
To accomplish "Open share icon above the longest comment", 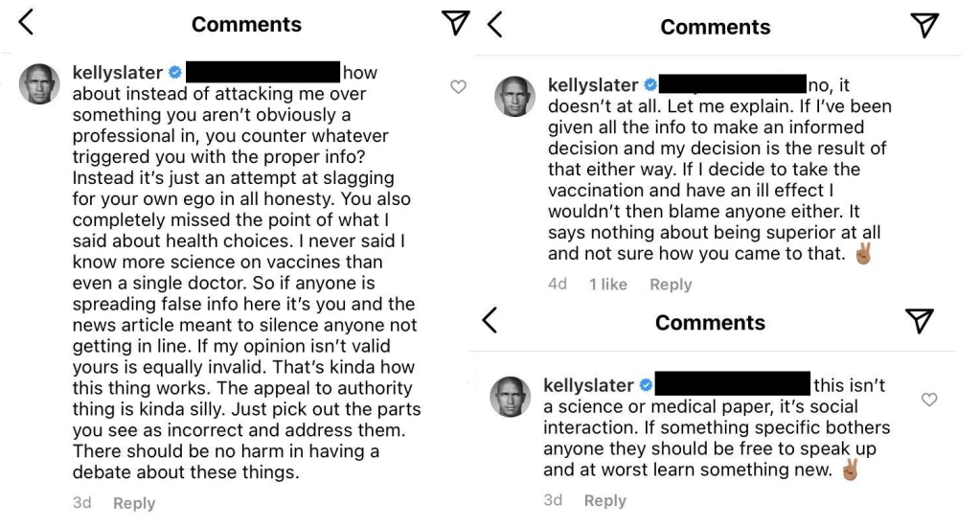I will click(x=461, y=25).
